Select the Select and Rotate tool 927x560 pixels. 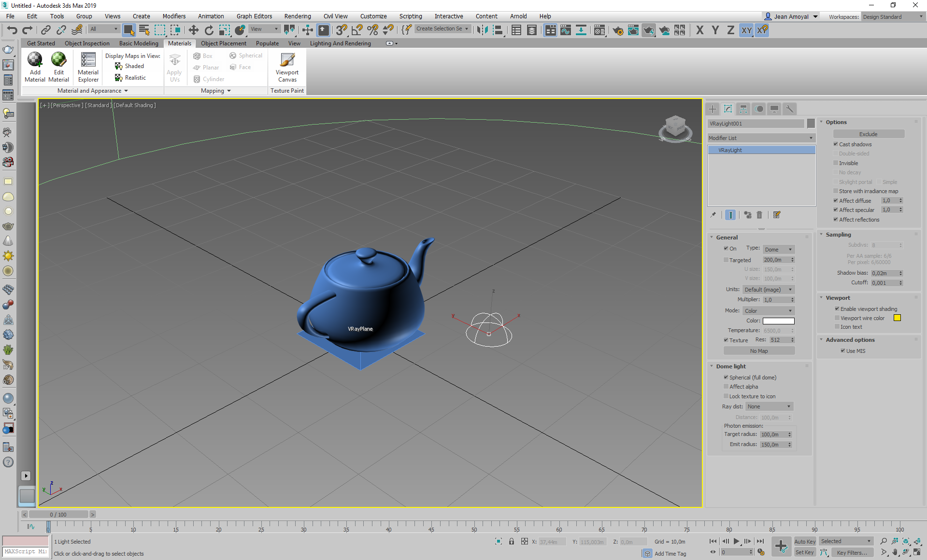(209, 30)
